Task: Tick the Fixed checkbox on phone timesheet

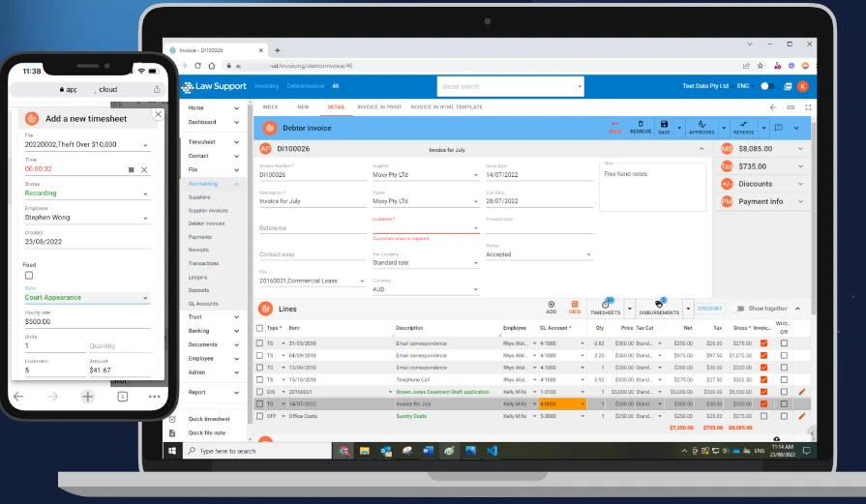Action: [x=28, y=276]
